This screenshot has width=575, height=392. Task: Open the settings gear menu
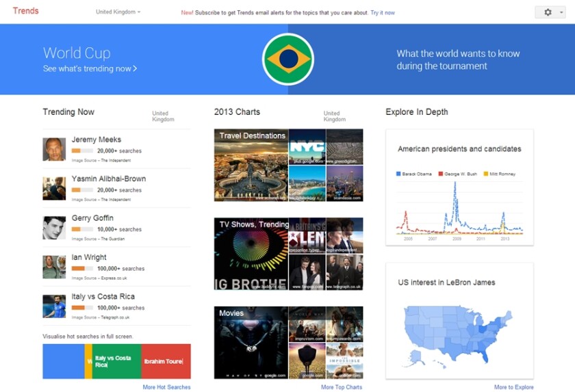(548, 12)
